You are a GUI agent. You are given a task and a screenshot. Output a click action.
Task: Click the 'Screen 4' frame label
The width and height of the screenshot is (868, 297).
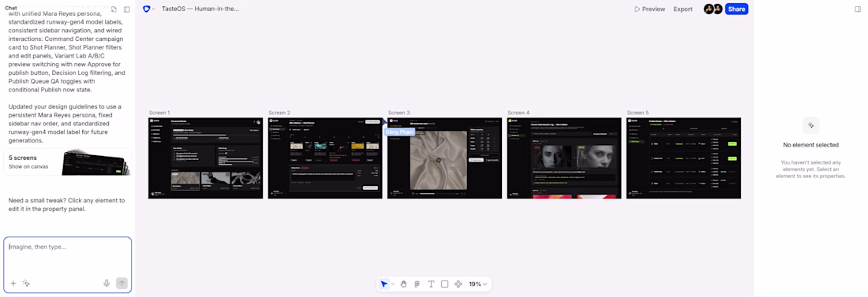[518, 113]
